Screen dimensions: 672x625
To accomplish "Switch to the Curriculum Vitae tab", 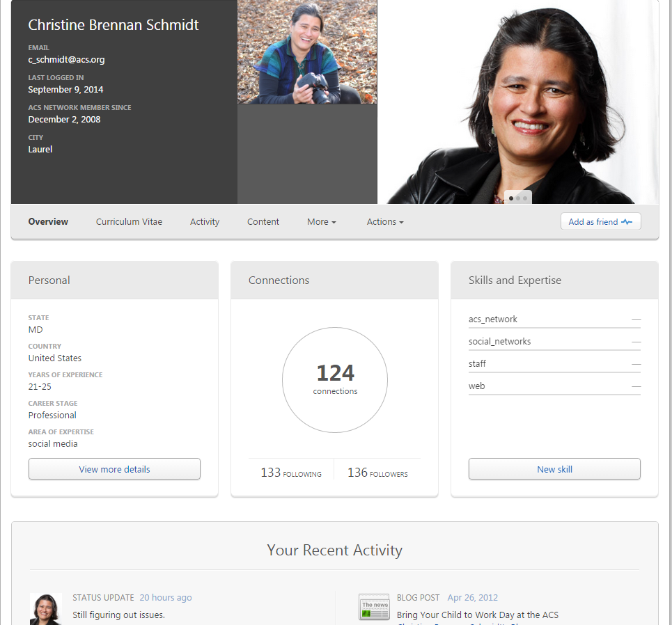I will pyautogui.click(x=129, y=222).
